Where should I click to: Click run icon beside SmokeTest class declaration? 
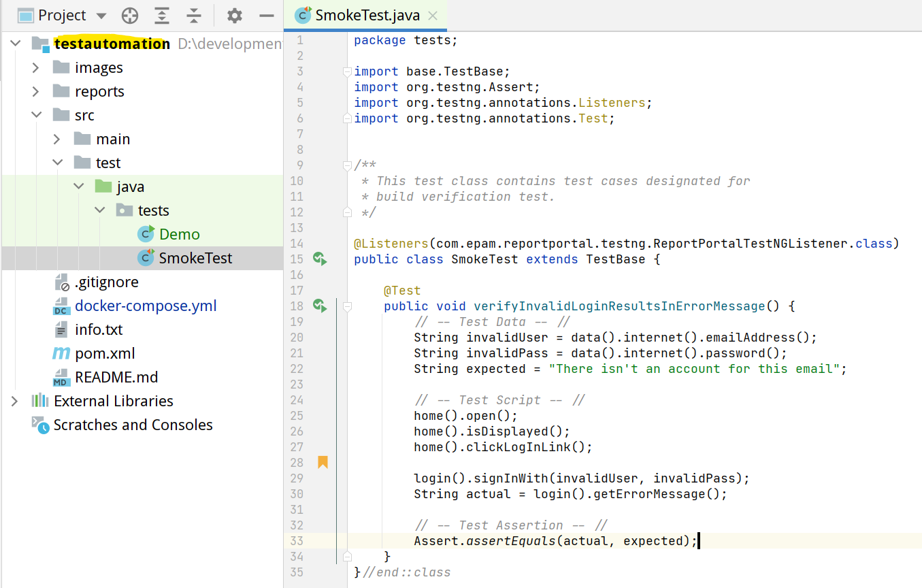pyautogui.click(x=320, y=259)
